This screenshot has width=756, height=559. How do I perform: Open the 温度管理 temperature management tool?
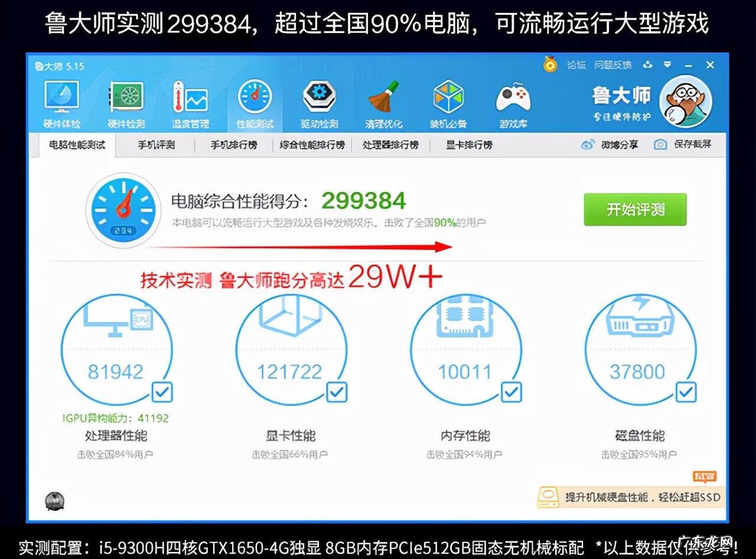(190, 104)
